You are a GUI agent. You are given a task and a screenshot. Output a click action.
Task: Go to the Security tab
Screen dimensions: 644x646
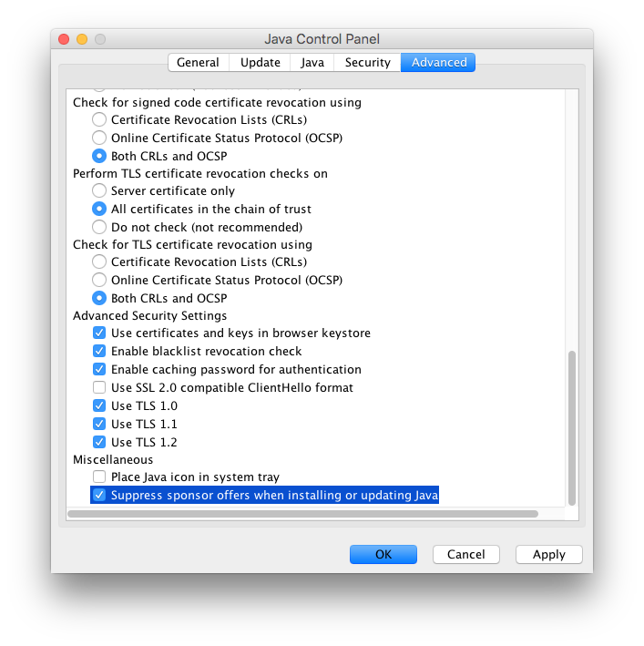[367, 62]
